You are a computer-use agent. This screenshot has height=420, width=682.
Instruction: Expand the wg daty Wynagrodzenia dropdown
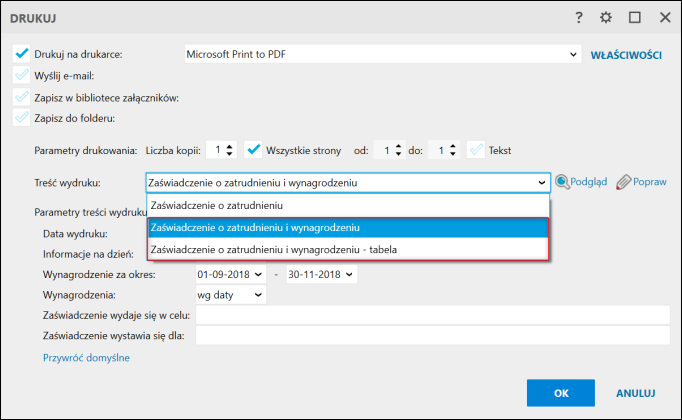(x=258, y=295)
